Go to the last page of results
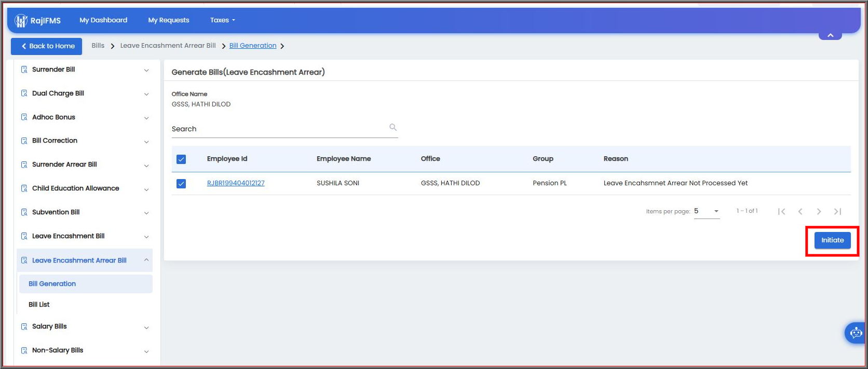This screenshot has width=868, height=369. (x=837, y=211)
